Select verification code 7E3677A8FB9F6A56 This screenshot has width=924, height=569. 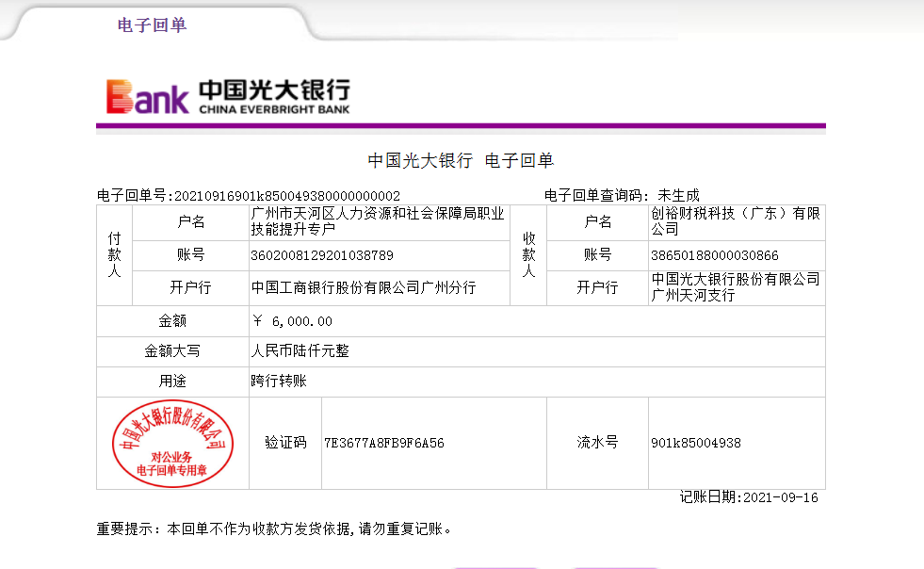tap(384, 443)
